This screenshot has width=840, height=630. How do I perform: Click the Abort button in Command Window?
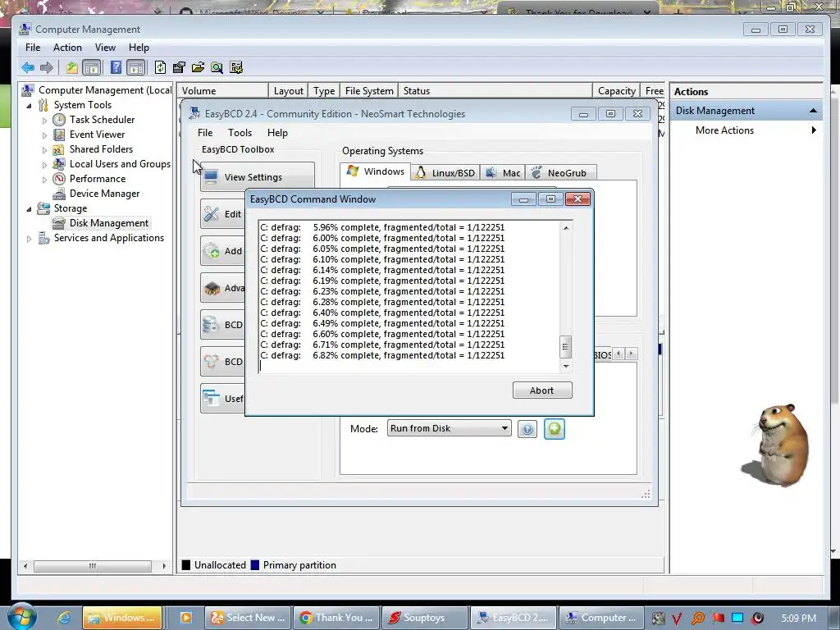(x=542, y=390)
